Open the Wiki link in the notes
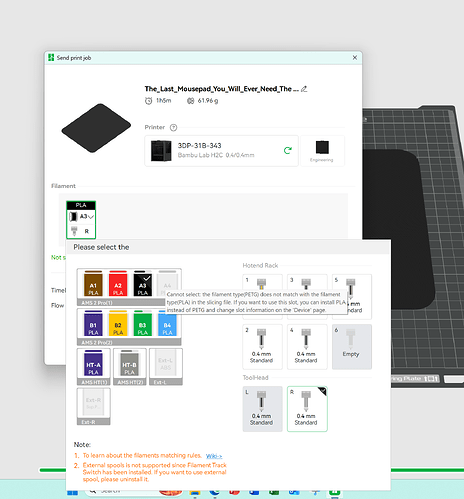 point(214,456)
